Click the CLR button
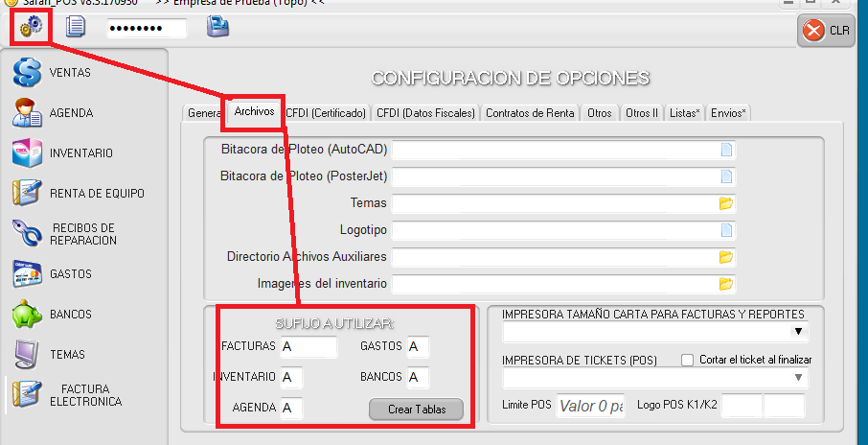Image resolution: width=868 pixels, height=445 pixels. click(x=828, y=31)
